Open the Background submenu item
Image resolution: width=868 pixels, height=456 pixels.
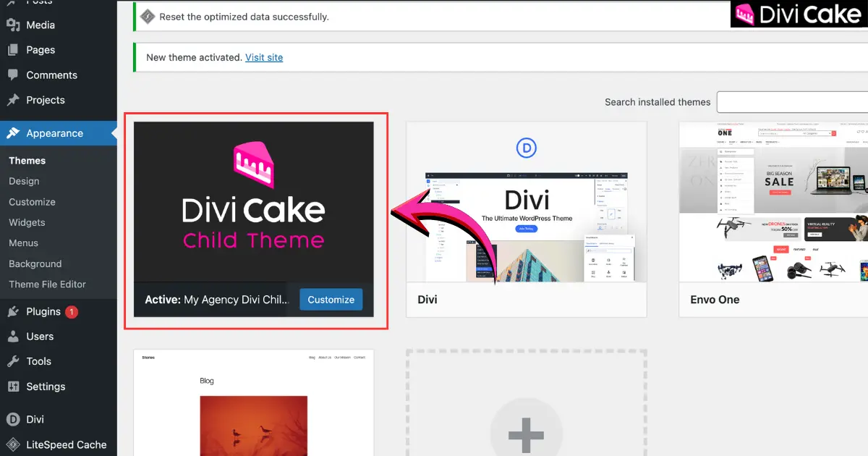click(x=35, y=264)
